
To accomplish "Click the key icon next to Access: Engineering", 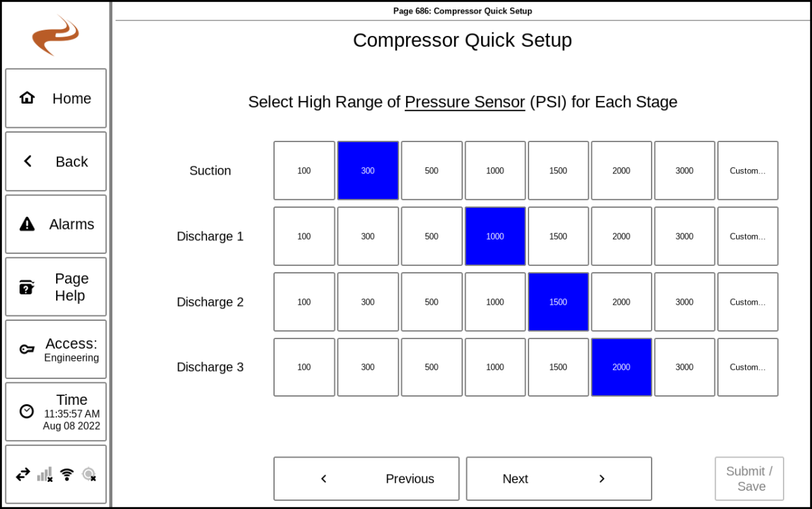I will tap(27, 348).
